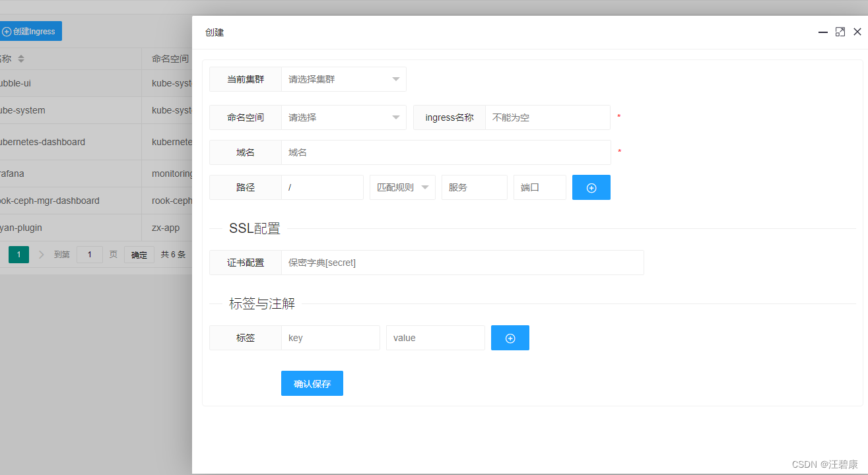Click the 确认保存 button
This screenshot has width=868, height=475.
point(312,383)
